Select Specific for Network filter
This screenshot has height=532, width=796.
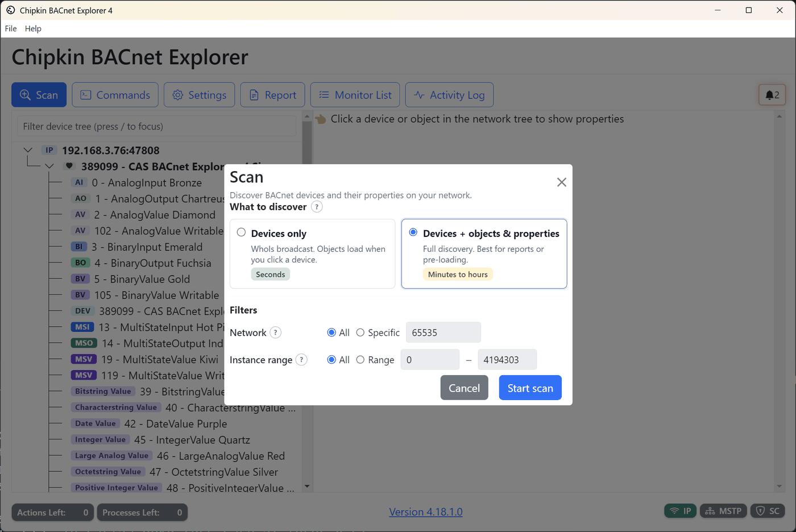coord(360,332)
